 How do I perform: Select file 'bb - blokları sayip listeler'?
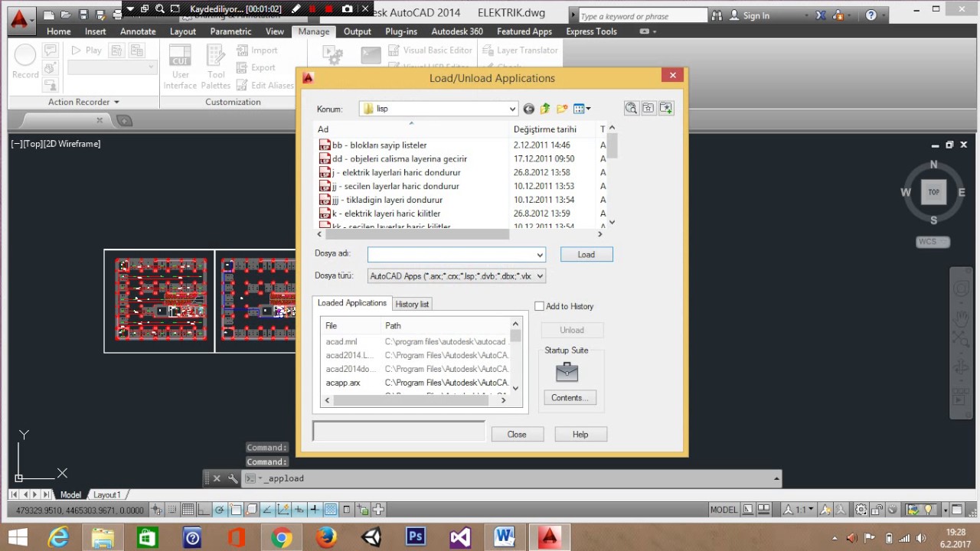(x=379, y=145)
